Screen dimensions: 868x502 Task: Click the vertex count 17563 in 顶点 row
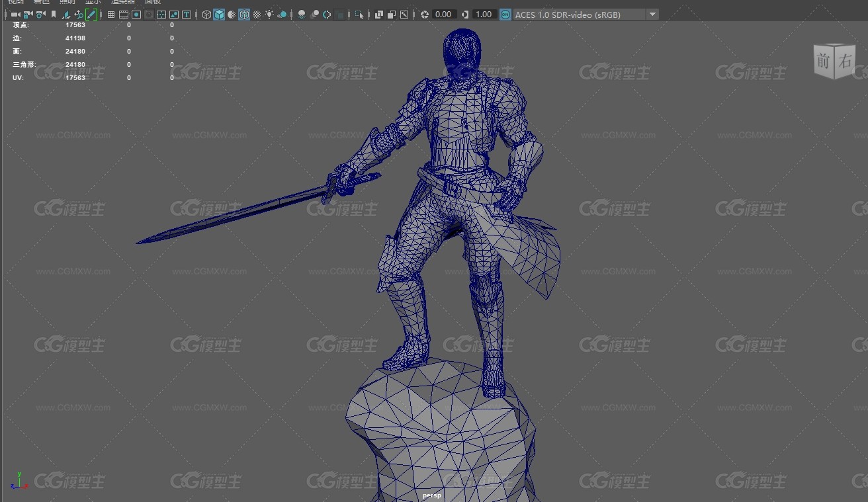point(75,24)
